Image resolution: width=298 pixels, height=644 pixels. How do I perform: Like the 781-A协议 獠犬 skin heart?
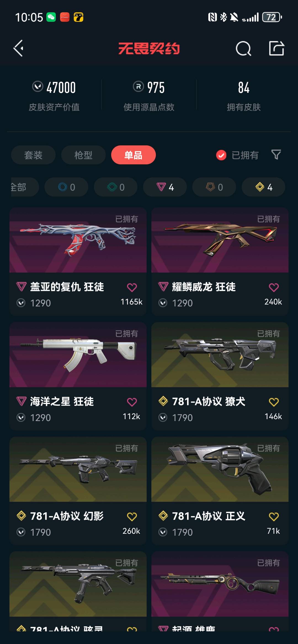point(274,402)
